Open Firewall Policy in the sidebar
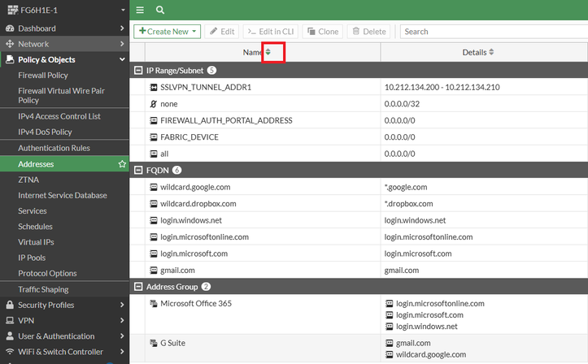 43,75
